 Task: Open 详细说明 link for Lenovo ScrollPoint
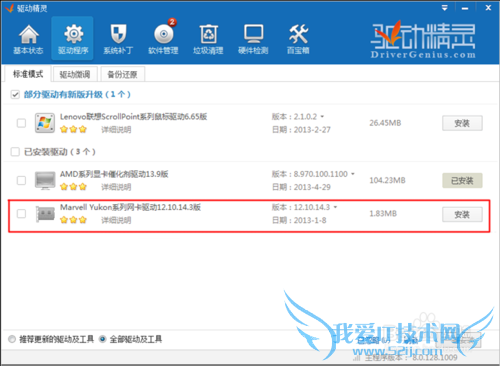point(116,130)
